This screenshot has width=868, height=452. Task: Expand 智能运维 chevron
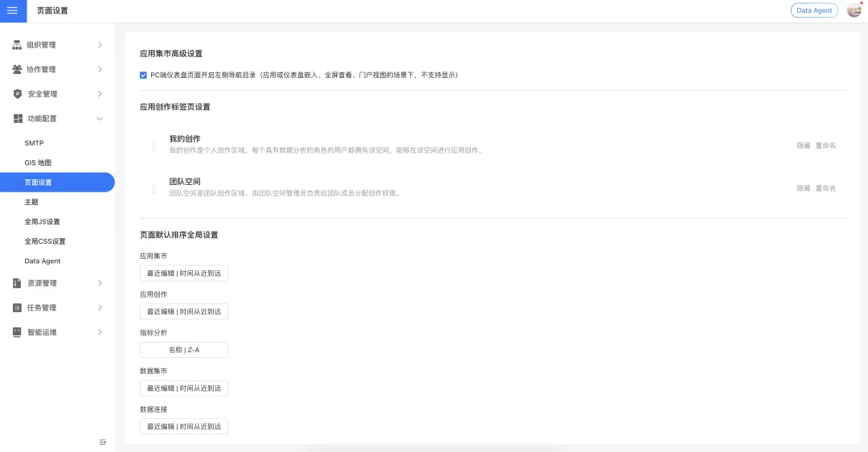[100, 332]
